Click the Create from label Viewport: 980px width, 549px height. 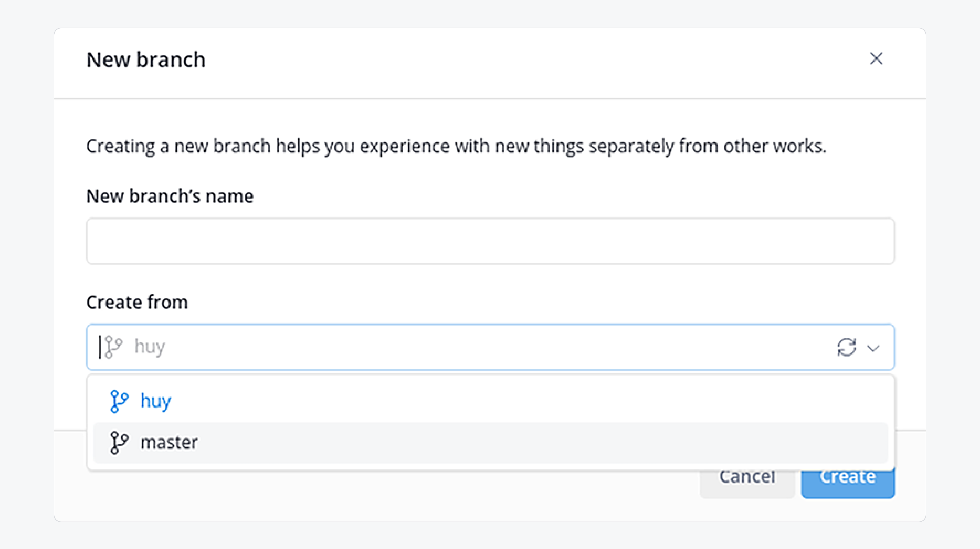137,302
